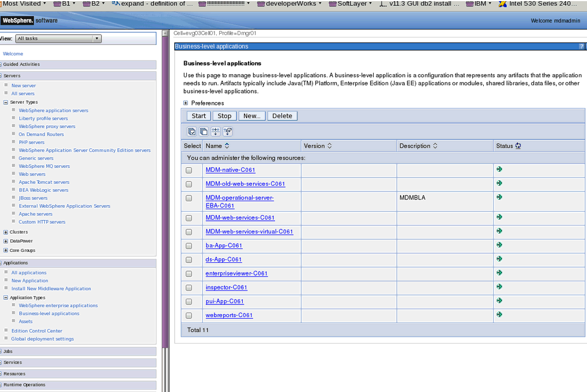587x392 pixels.
Task: Collapse the Server Types tree section
Action: [x=5, y=102]
